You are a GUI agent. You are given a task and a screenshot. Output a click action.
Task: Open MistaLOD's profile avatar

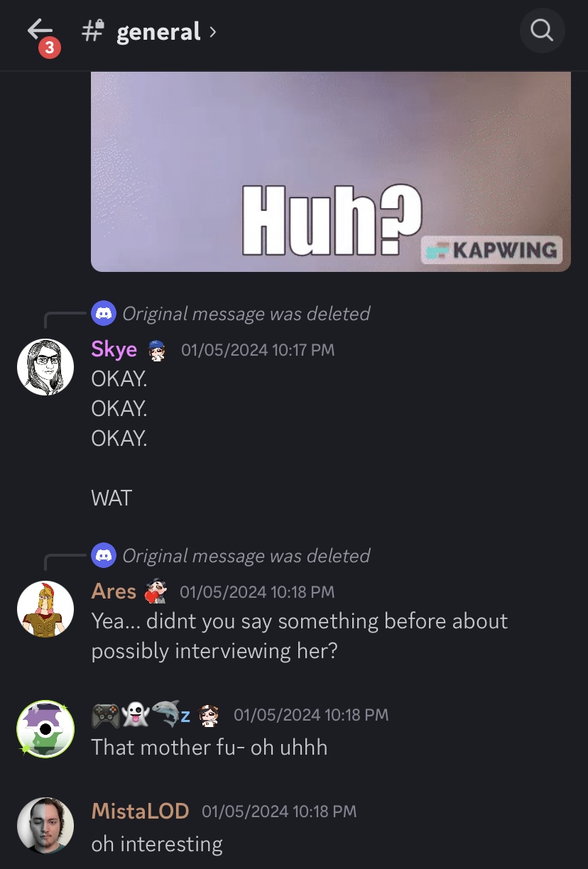(x=45, y=826)
